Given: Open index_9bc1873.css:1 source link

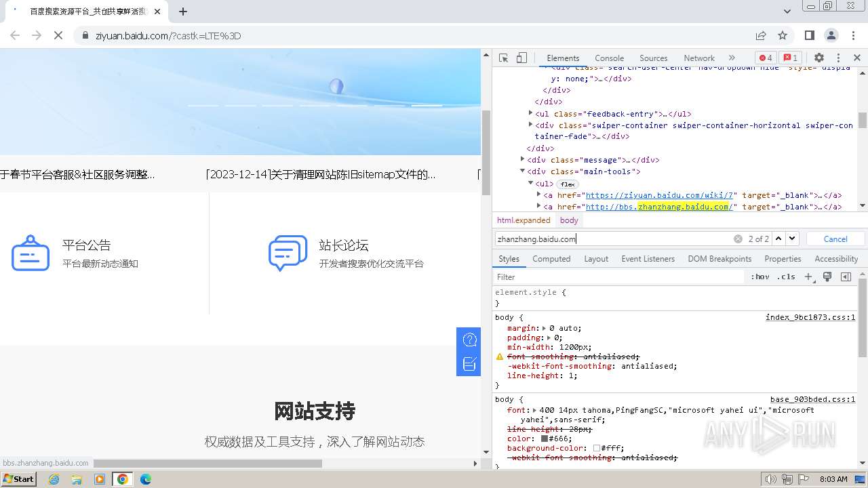Looking at the screenshot, I should click(810, 317).
